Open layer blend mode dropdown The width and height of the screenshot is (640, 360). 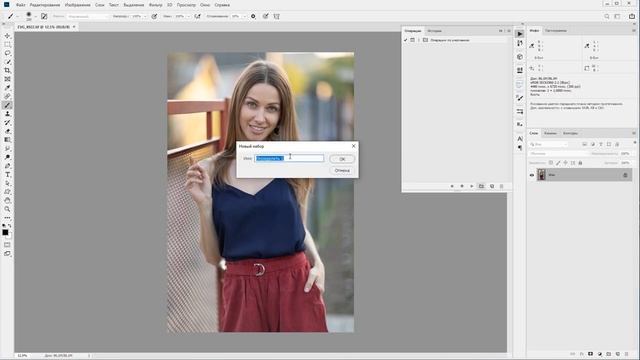coord(558,153)
